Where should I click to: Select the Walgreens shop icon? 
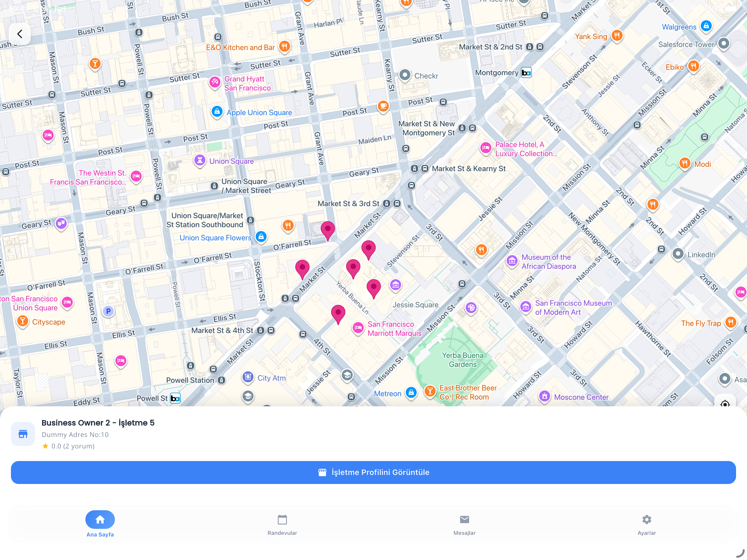tap(706, 26)
